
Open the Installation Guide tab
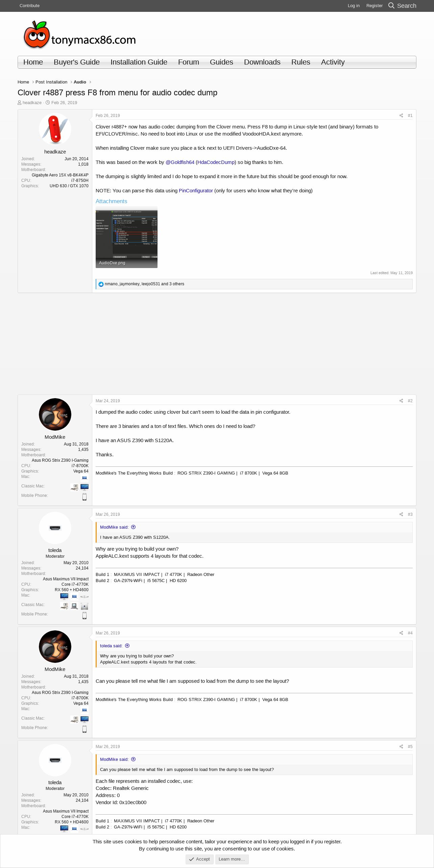click(x=139, y=62)
